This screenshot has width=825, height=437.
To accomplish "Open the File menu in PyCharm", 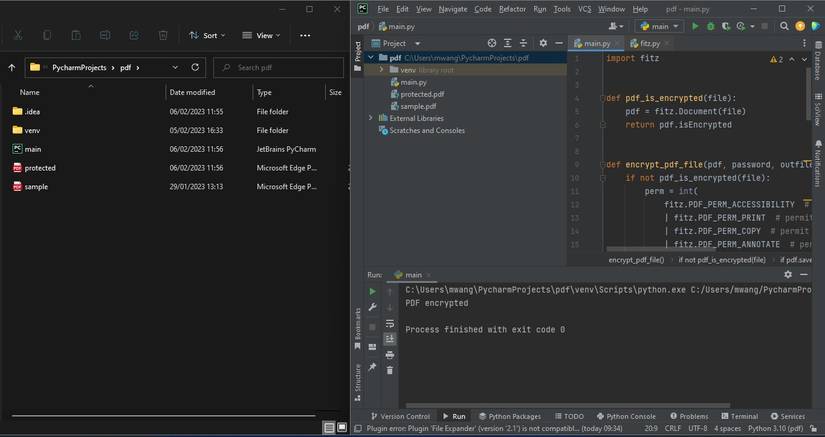I will point(383,9).
